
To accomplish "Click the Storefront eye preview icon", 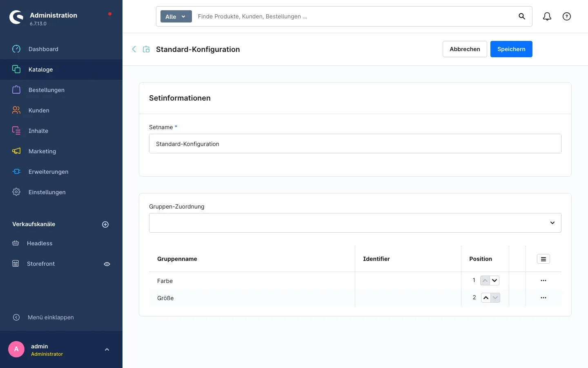I will [x=107, y=264].
